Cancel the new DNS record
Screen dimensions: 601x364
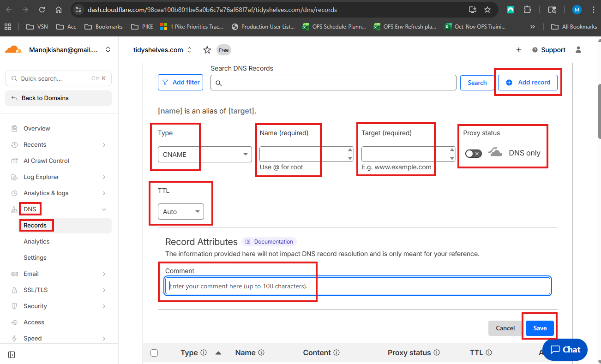505,328
